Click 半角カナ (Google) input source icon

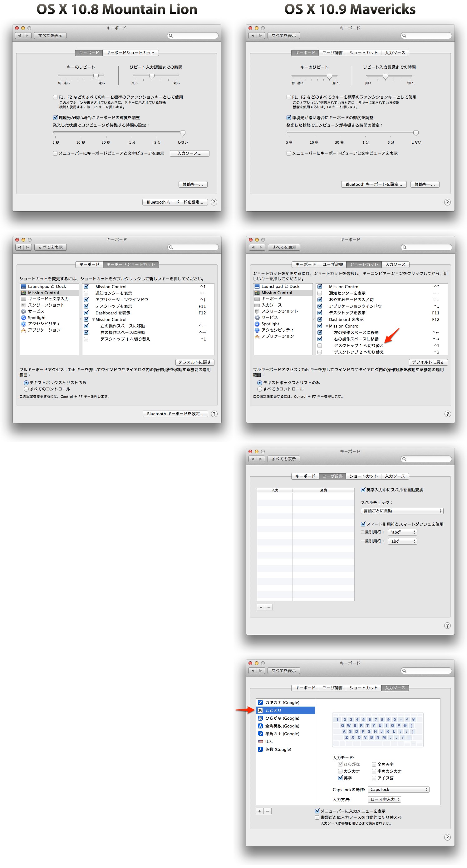(260, 733)
